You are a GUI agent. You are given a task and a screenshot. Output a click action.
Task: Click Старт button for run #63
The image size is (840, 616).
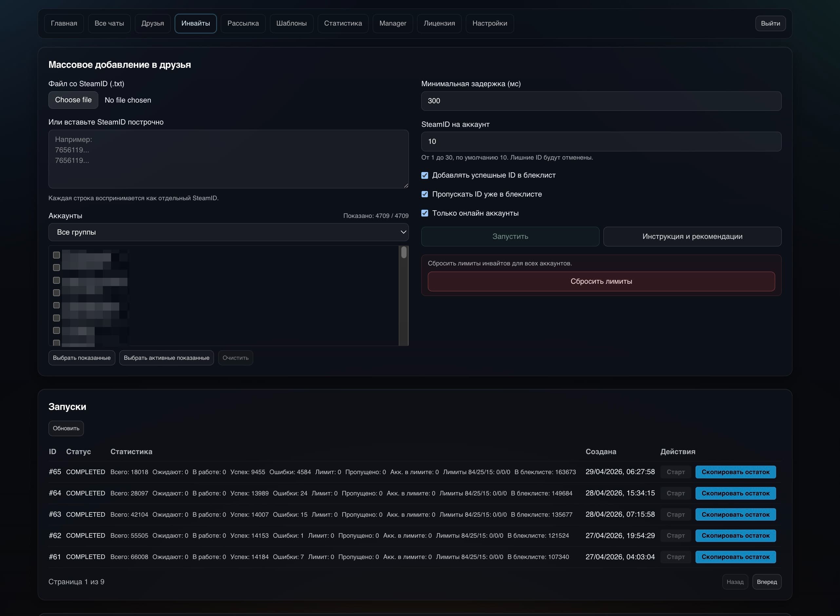pos(676,514)
